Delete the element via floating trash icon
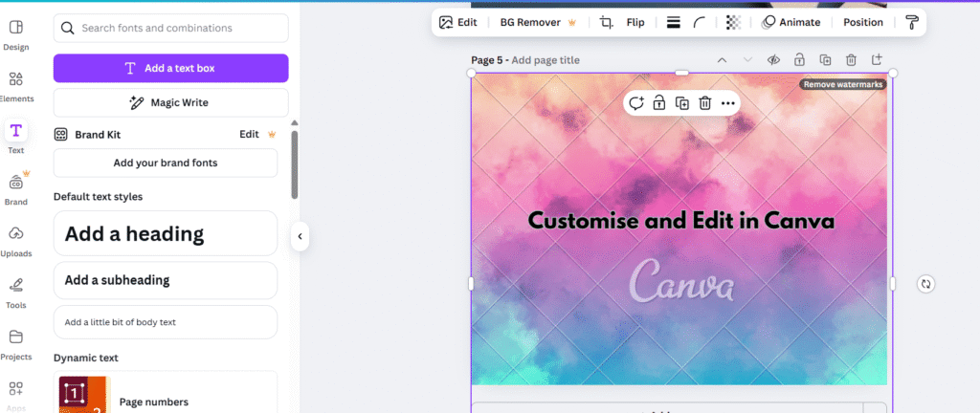The image size is (980, 413). pos(705,103)
